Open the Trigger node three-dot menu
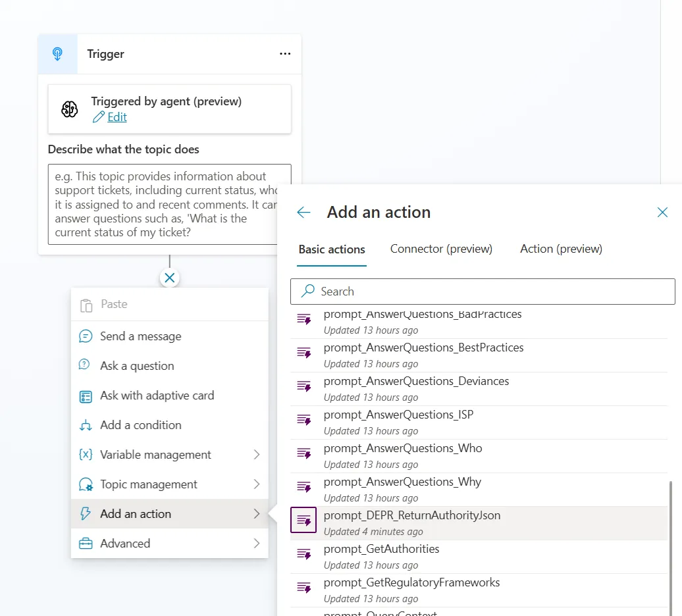Screen dimensions: 682x616 tap(285, 53)
